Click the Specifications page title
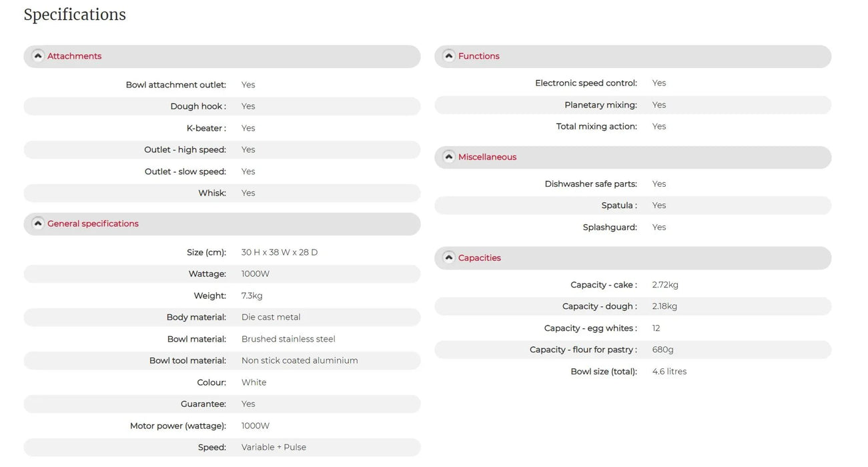 [75, 15]
